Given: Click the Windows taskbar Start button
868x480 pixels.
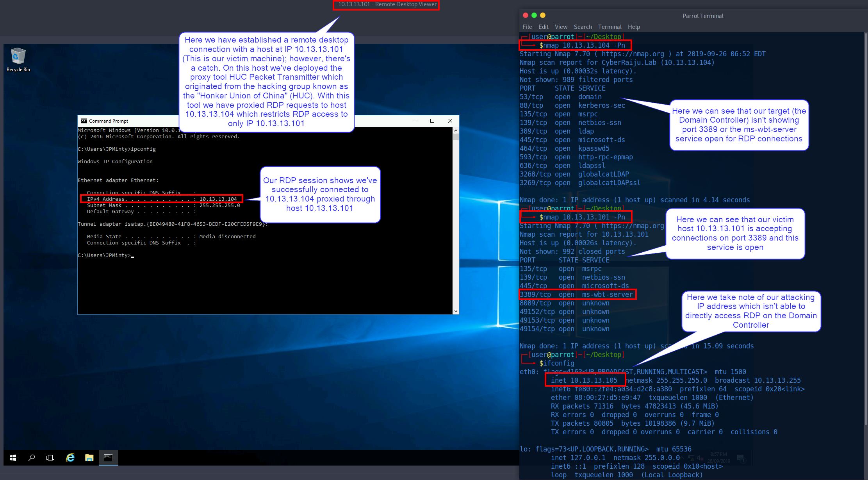Looking at the screenshot, I should pos(12,457).
